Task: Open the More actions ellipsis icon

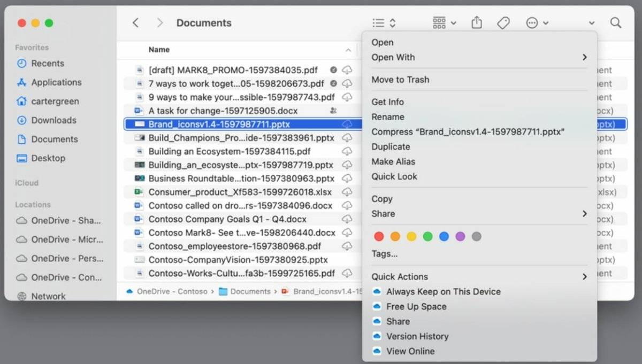Action: (531, 22)
